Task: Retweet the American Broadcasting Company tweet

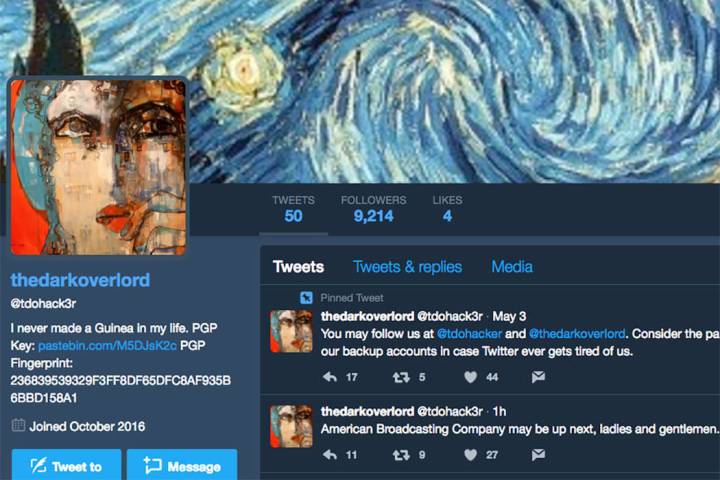Action: [401, 455]
